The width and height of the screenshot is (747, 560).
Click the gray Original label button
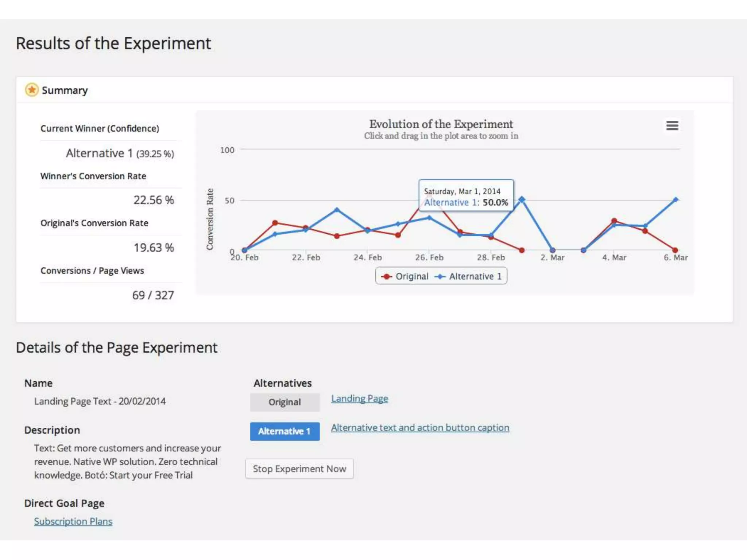click(285, 402)
